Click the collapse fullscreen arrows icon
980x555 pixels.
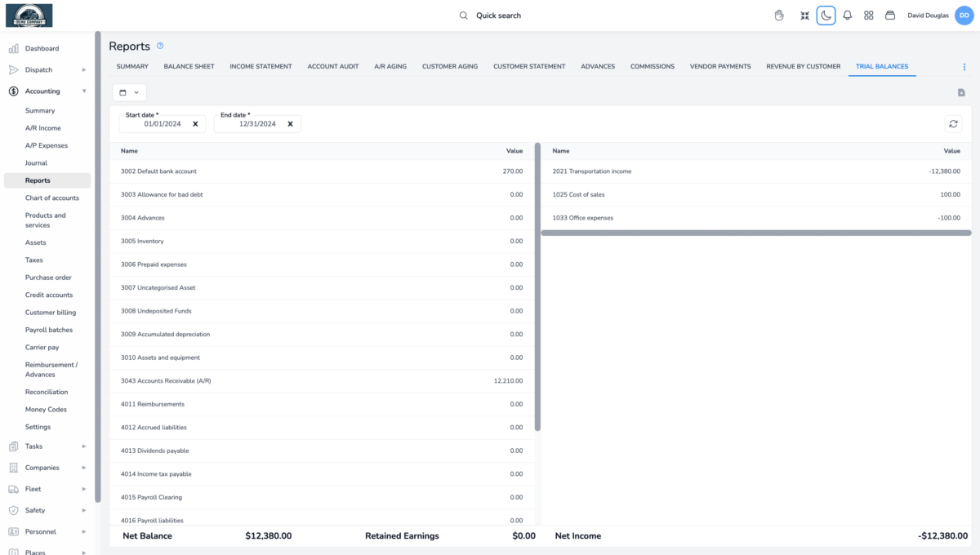804,16
